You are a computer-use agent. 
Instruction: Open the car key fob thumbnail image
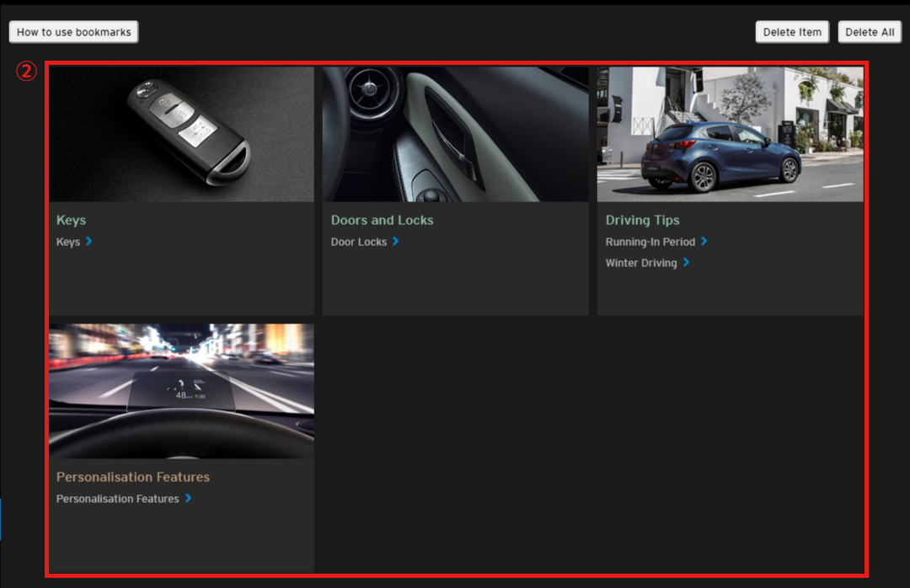tap(181, 134)
